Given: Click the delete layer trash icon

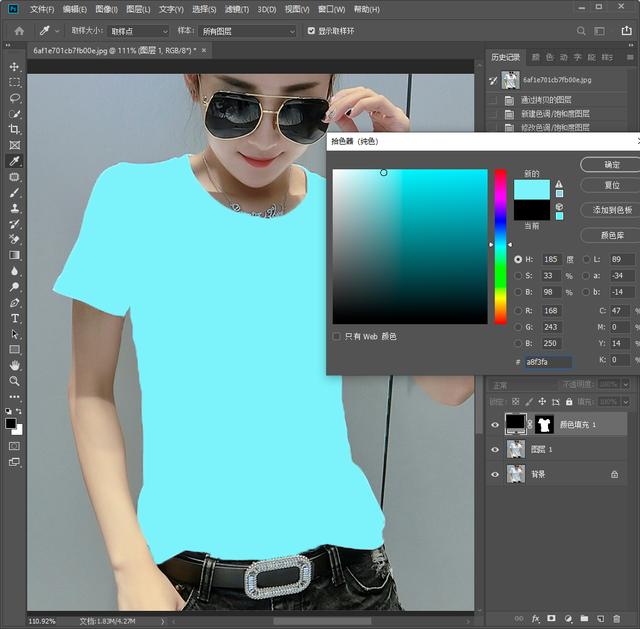Looking at the screenshot, I should coord(617,619).
